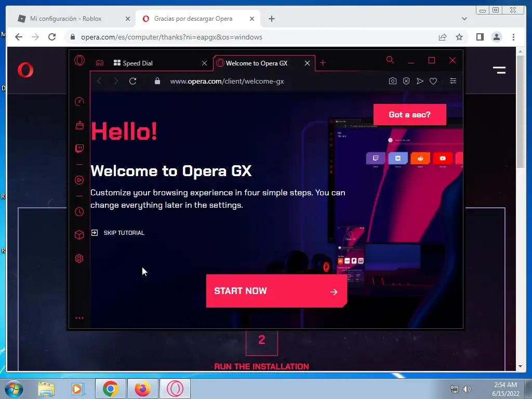Viewport: 532px width, 399px height.
Task: Close the Roblox tab in Chrome
Action: coord(128,19)
